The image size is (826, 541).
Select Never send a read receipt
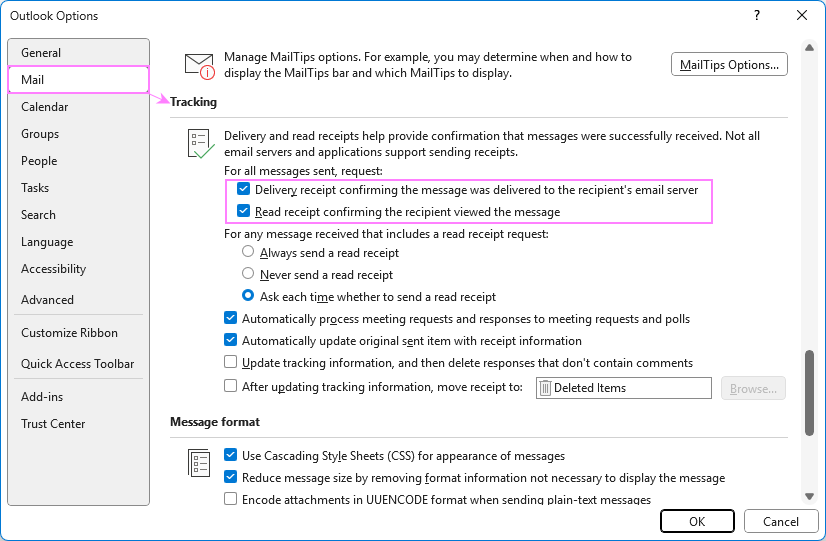[248, 274]
